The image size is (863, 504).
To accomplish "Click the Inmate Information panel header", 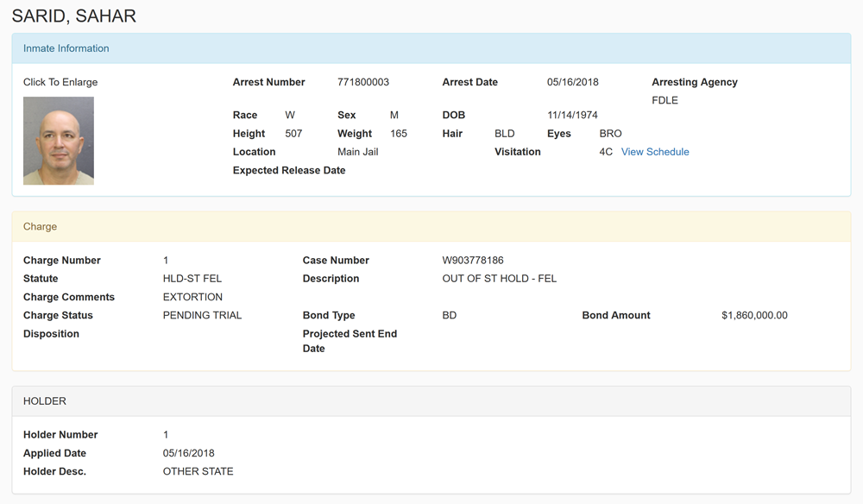I will pyautogui.click(x=431, y=48).
